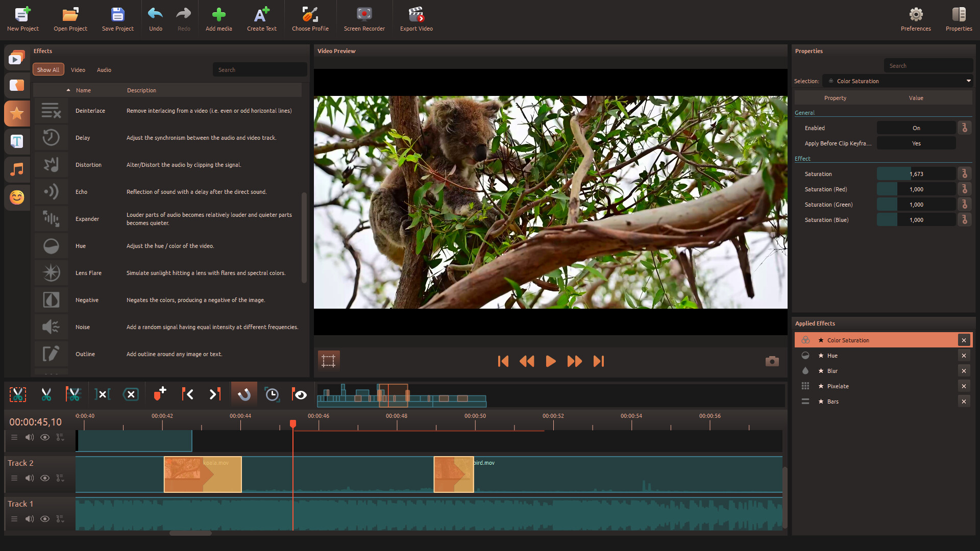The width and height of the screenshot is (980, 551).
Task: Switch to the Audio effects filter tab
Action: (104, 70)
